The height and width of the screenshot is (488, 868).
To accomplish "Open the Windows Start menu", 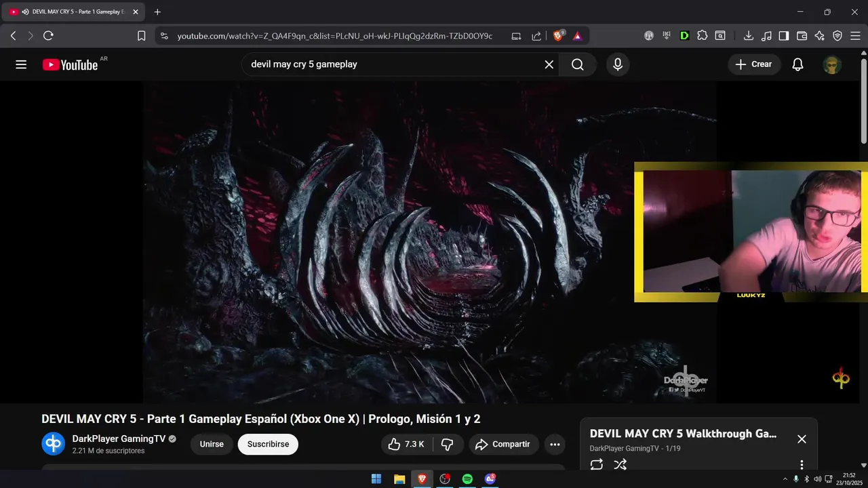I will [376, 479].
